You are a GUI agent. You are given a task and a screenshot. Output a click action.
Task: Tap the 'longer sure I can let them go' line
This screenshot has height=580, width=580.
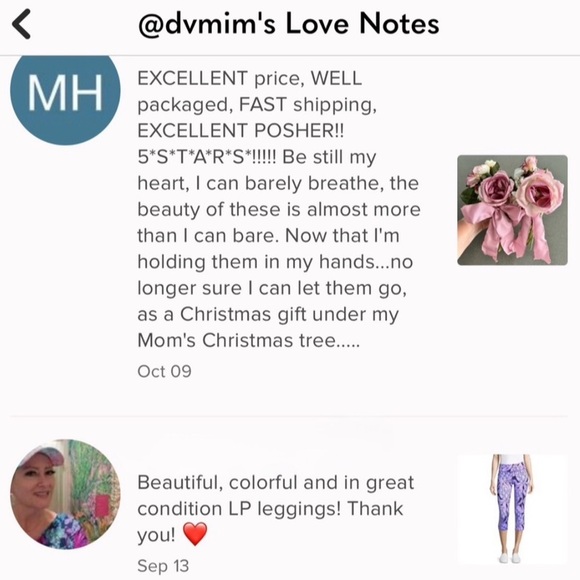[272, 289]
